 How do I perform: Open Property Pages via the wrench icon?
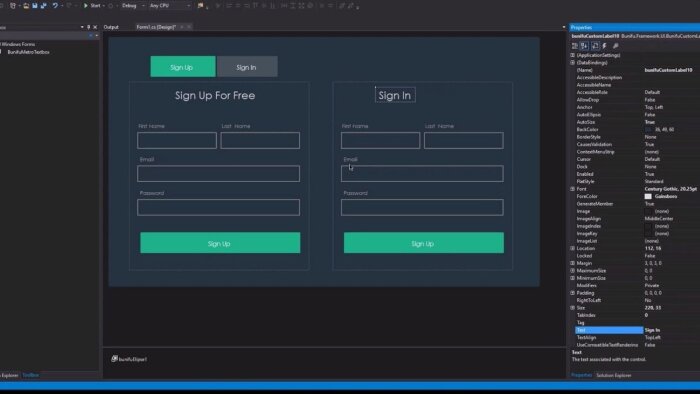(616, 46)
